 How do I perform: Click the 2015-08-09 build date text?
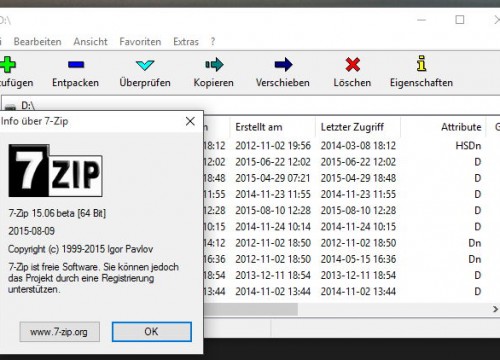pyautogui.click(x=31, y=231)
